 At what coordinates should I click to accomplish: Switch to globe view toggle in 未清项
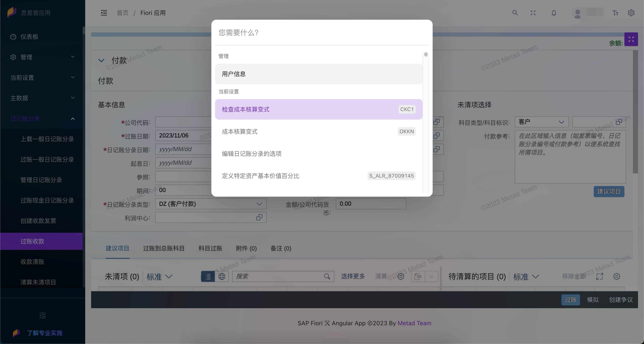click(222, 276)
